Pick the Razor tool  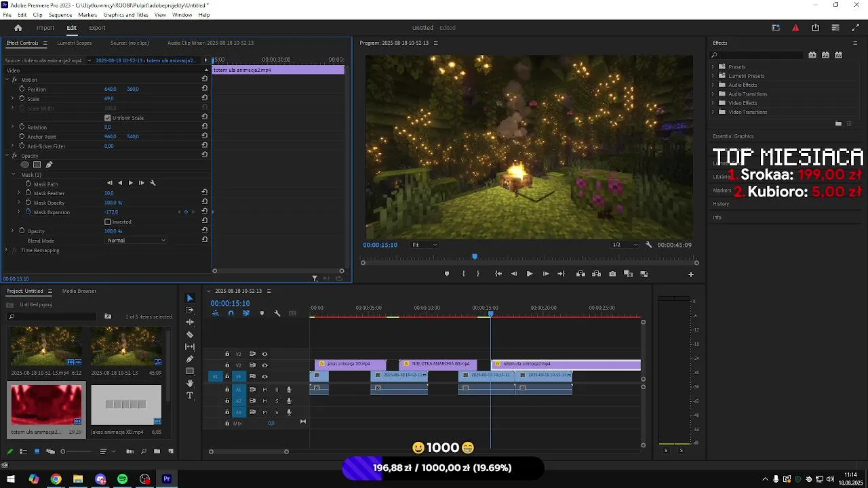click(x=190, y=335)
